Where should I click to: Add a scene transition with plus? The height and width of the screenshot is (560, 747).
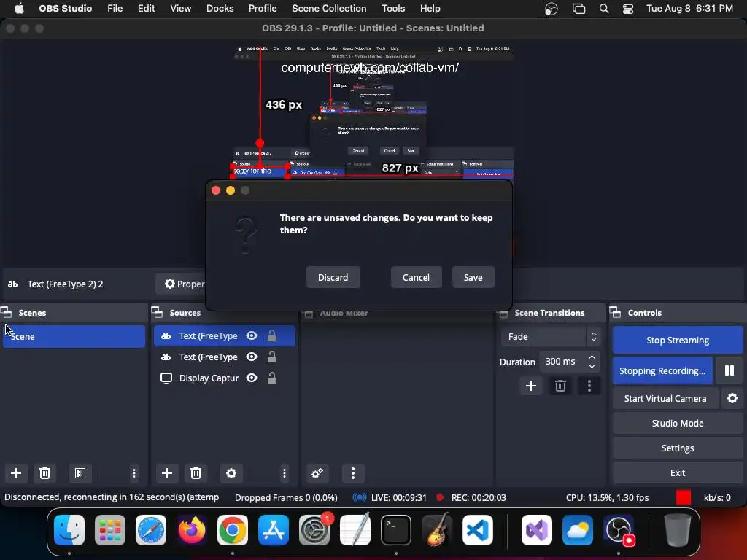point(531,386)
